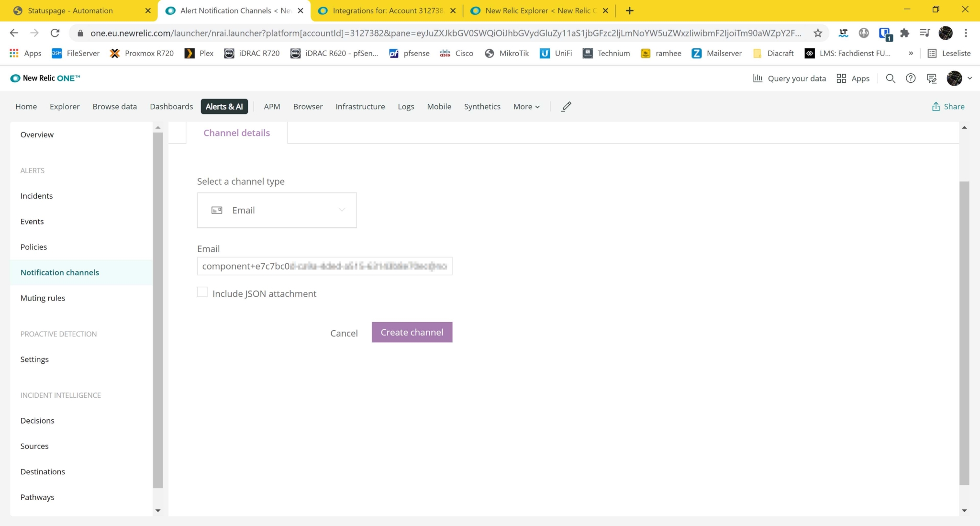980x526 pixels.
Task: Expand the More navigation menu
Action: pyautogui.click(x=525, y=106)
